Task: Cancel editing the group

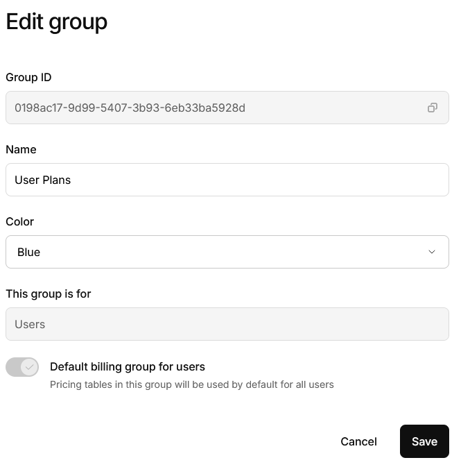Action: tap(358, 441)
